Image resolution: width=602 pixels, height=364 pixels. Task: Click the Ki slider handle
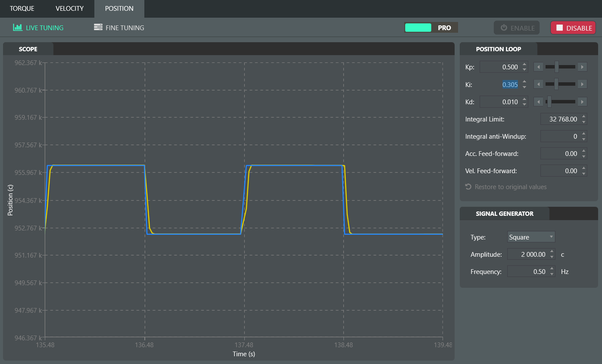tap(556, 84)
